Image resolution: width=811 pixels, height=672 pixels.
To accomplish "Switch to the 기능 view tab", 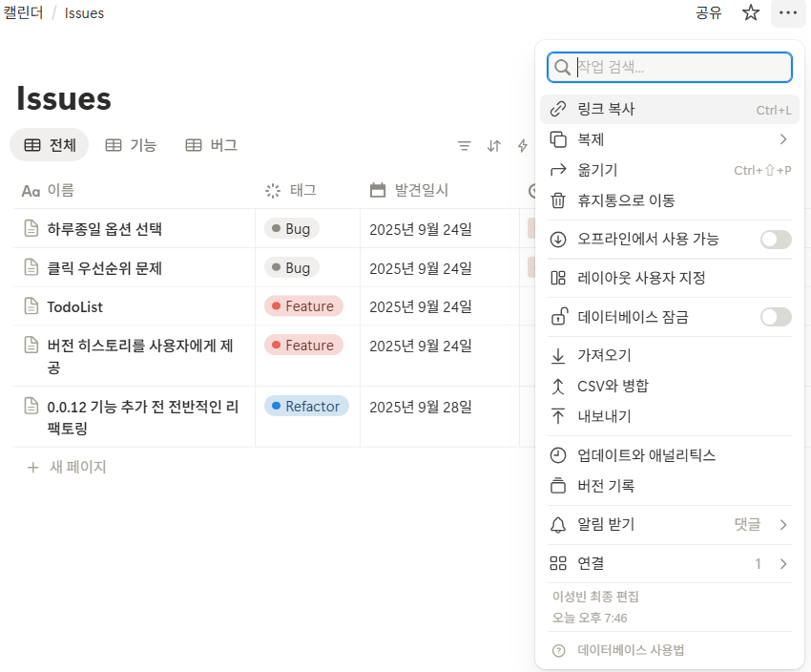I will 131,145.
